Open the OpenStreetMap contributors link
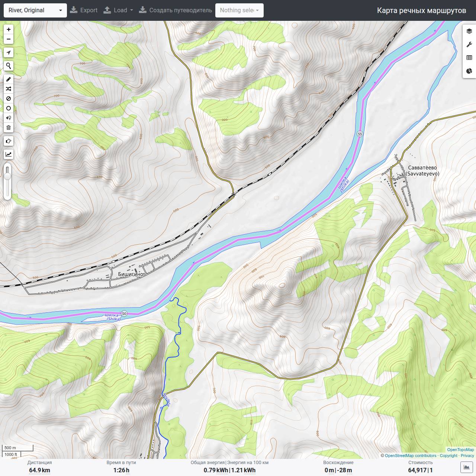This screenshot has width=476, height=476. 411,456
